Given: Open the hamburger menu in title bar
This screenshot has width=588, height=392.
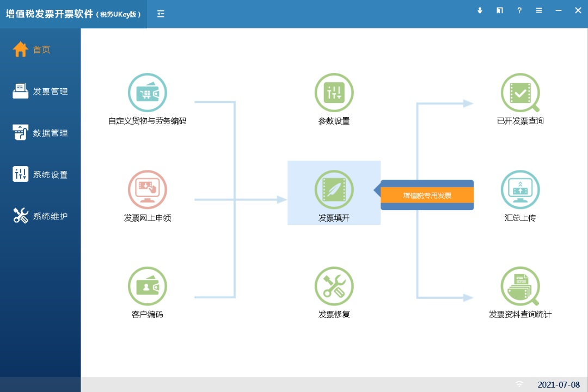Looking at the screenshot, I should coord(538,10).
